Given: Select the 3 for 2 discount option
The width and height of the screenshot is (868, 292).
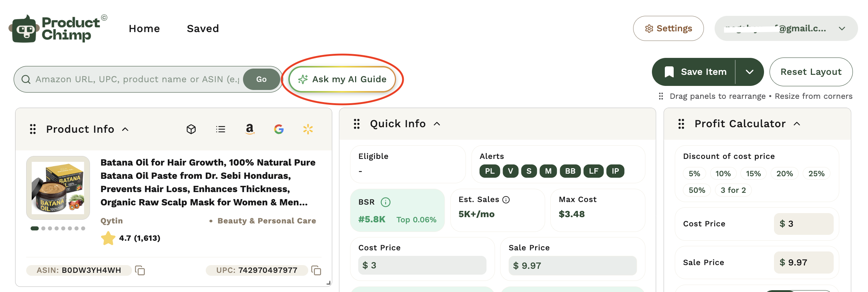Looking at the screenshot, I should (733, 190).
